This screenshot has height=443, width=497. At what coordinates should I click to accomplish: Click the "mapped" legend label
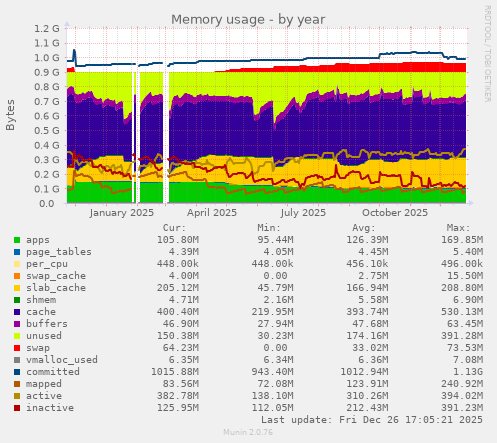[x=44, y=384]
